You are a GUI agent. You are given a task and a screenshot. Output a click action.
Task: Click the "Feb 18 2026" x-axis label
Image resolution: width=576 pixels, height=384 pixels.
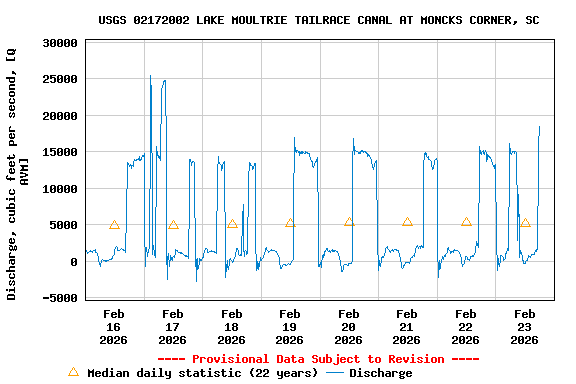231,327
